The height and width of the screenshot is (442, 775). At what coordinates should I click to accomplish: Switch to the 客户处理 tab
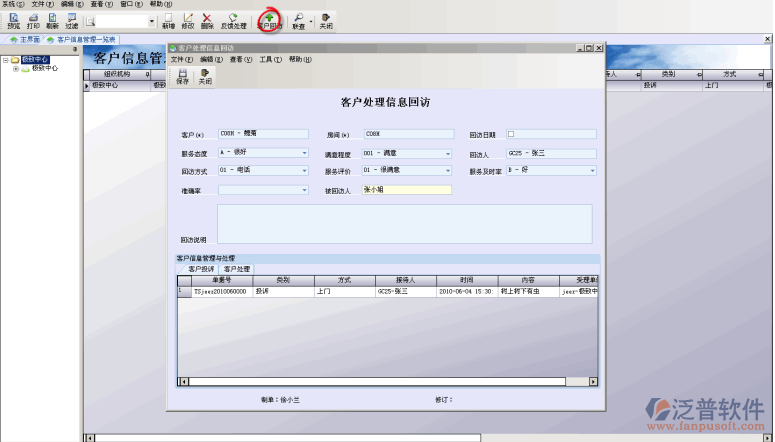coord(237,269)
